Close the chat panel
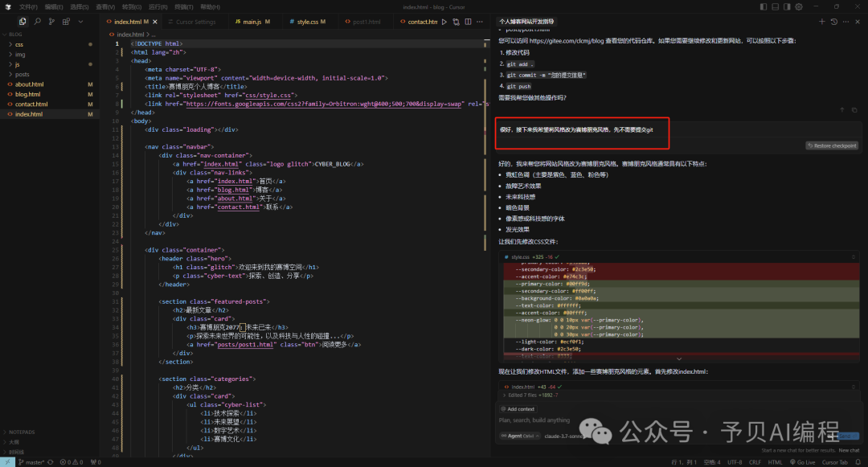Screen dimensions: 868x467 [858, 22]
